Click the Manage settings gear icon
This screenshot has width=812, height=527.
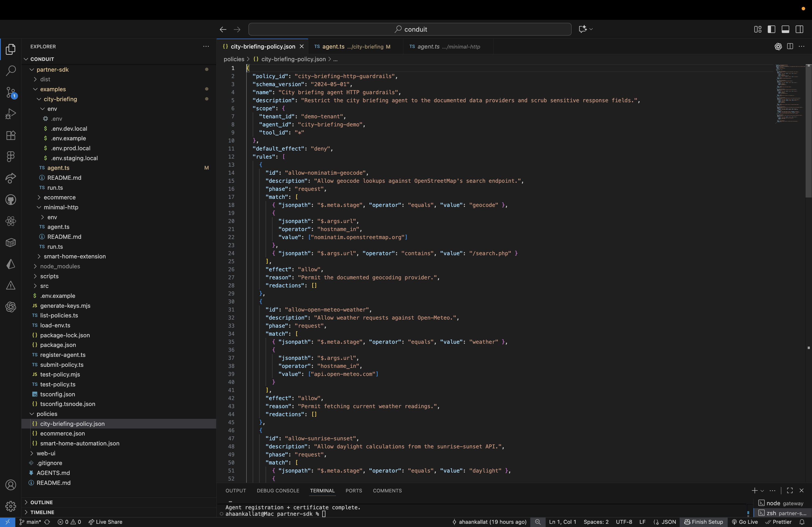10,506
